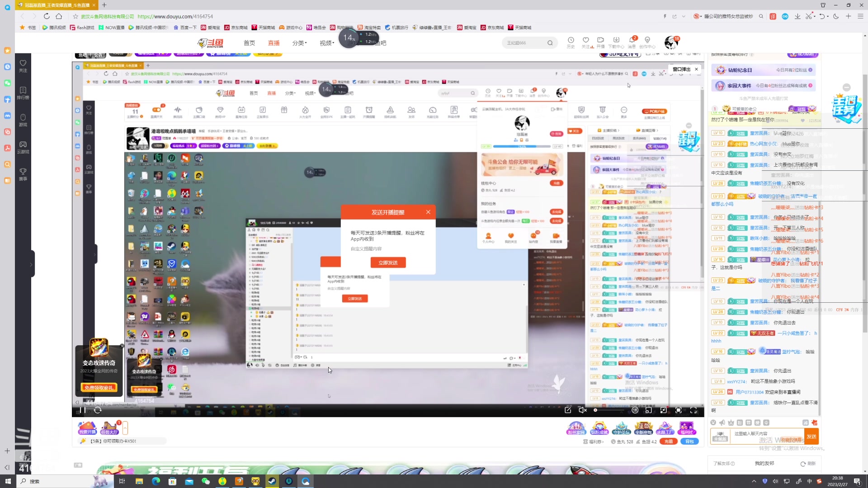The width and height of the screenshot is (868, 488).
Task: Click the blue 背包 backpack button
Action: [689, 441]
